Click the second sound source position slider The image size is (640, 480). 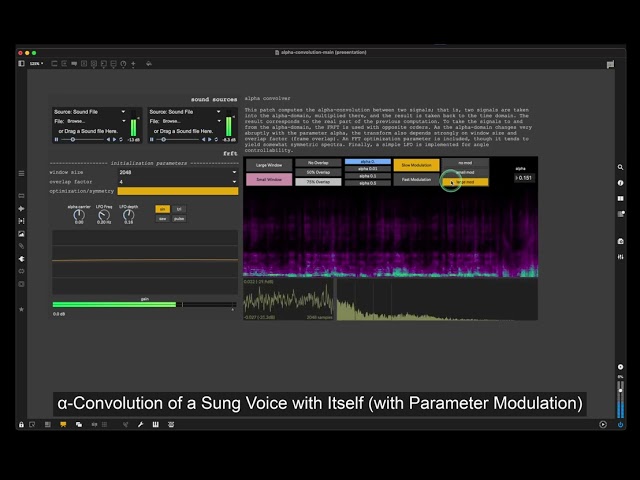pos(178,140)
